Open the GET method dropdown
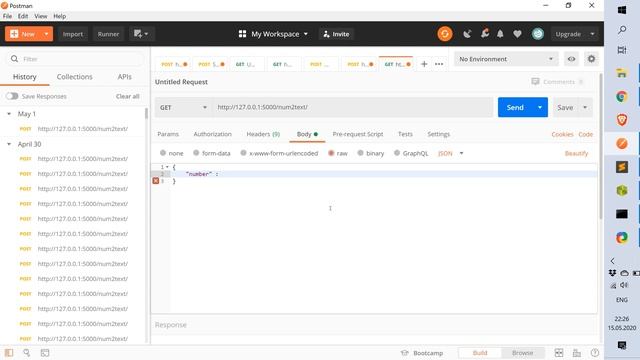The width and height of the screenshot is (640, 360). [x=183, y=107]
